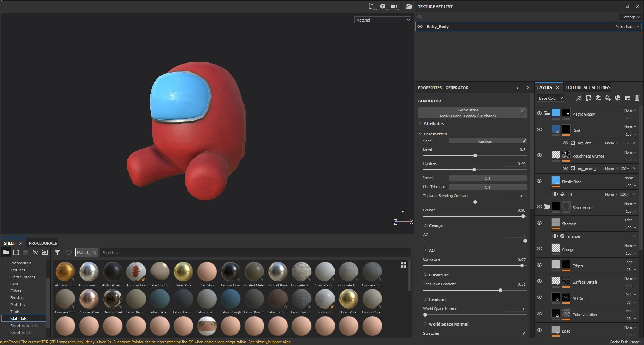The width and height of the screenshot is (644, 345).
Task: Click the crossed-eye hide icon in Shelf
Action: tap(35, 252)
